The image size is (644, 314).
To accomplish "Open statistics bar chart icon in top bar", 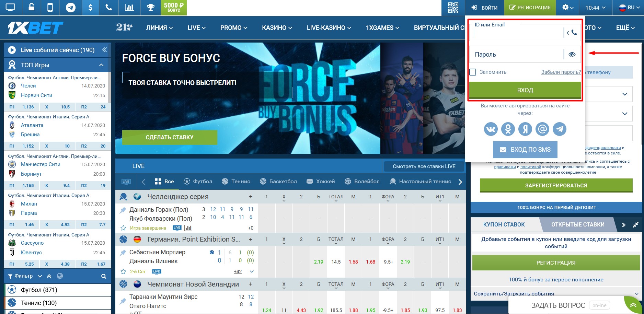I will [129, 8].
